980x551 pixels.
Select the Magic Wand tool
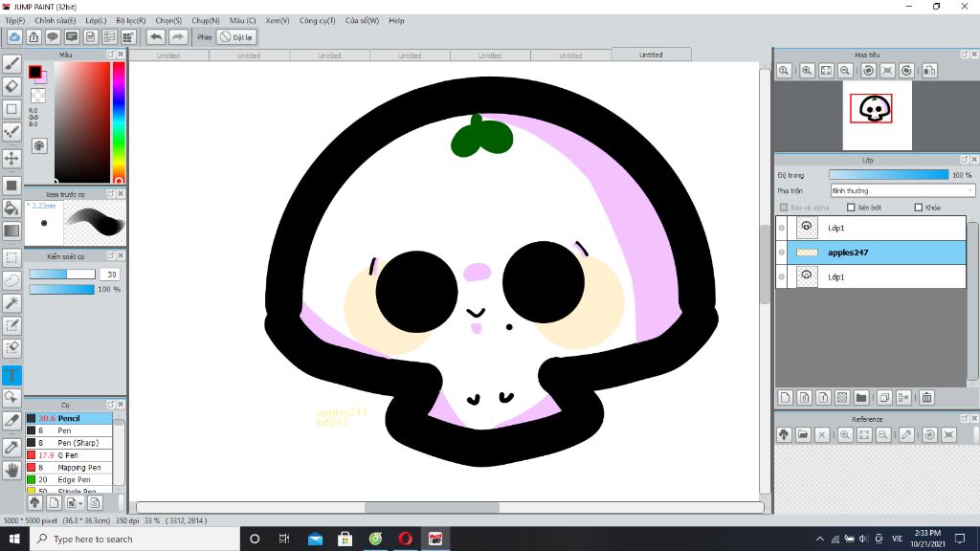11,303
